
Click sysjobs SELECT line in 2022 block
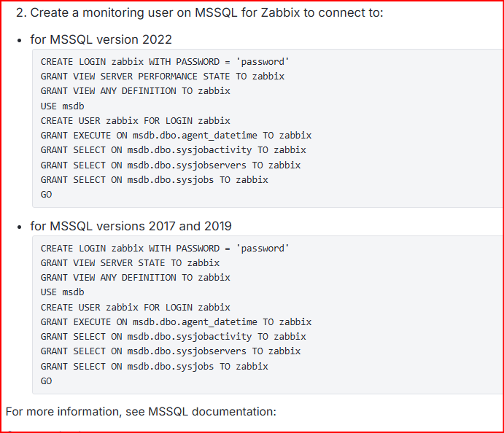155,180
